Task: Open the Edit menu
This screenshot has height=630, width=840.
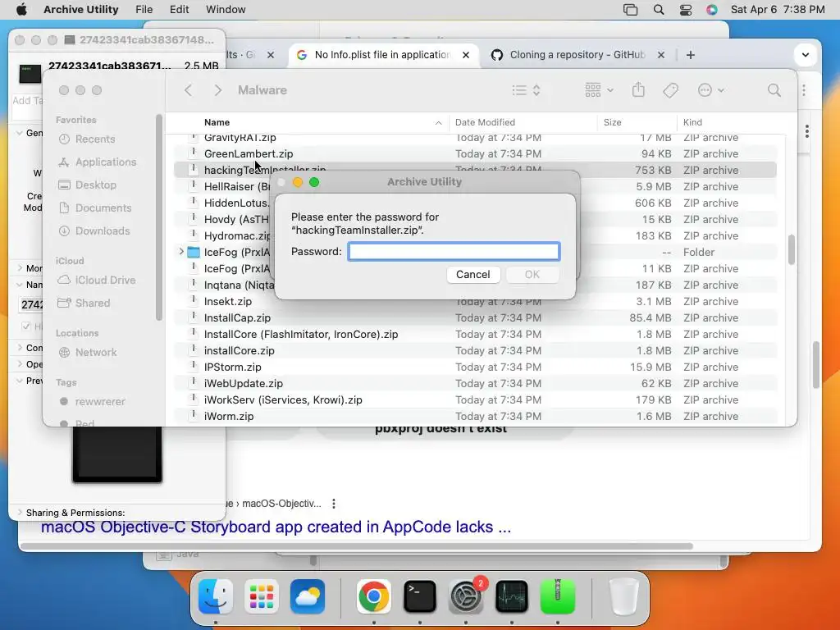Action: pos(179,9)
